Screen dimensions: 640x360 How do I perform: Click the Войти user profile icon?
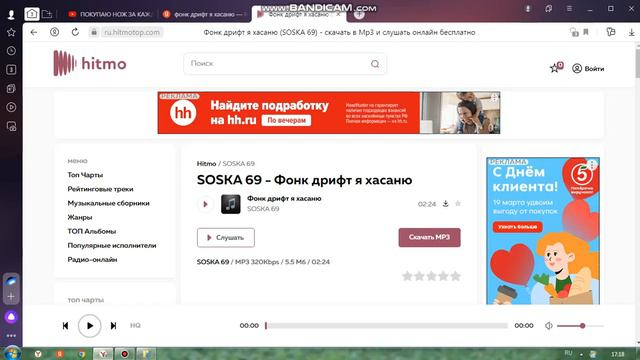(577, 68)
